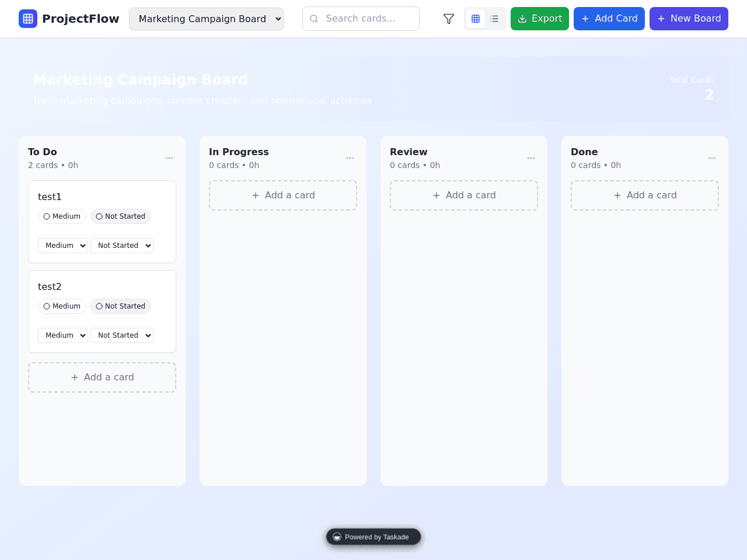Open Review column options menu
Image resolution: width=747 pixels, height=560 pixels.
[531, 158]
